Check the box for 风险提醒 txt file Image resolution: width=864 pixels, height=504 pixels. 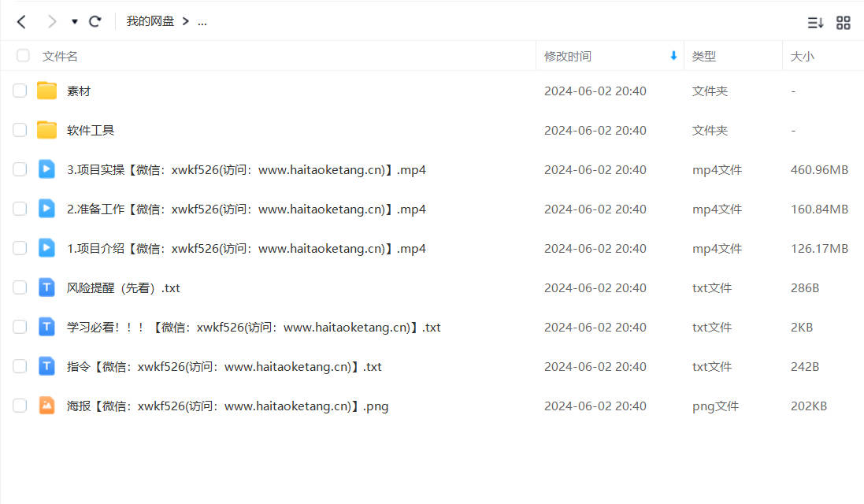[20, 287]
